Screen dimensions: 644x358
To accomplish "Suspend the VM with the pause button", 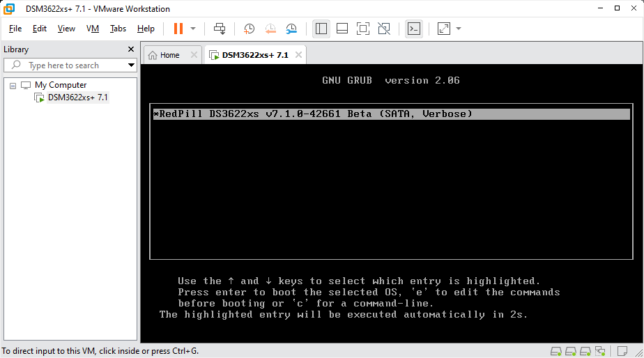I will tap(178, 29).
